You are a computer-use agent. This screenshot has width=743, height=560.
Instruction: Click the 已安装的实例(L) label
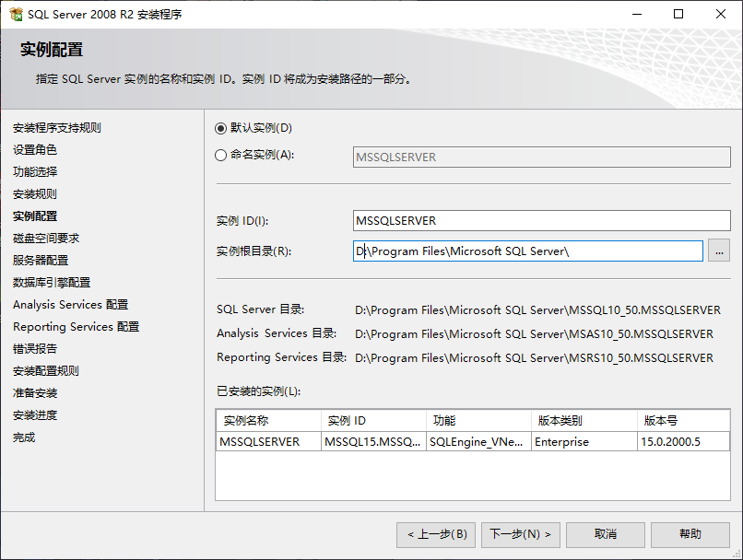259,391
